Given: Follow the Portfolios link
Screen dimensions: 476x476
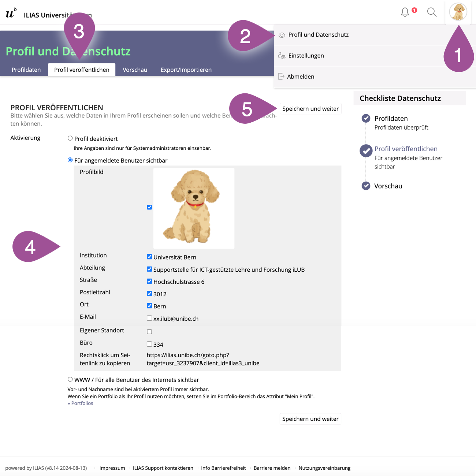Looking at the screenshot, I should [82, 403].
